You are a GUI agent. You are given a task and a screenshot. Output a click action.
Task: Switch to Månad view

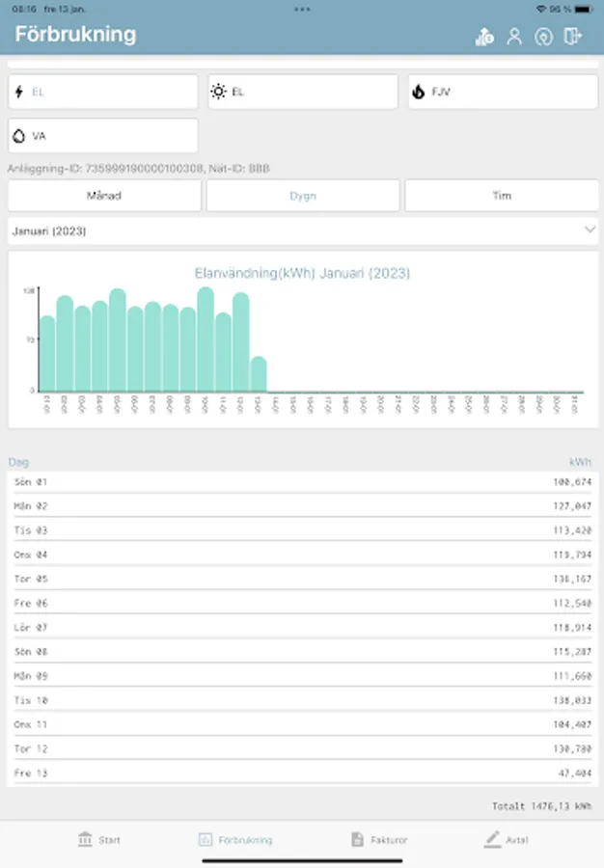[x=104, y=196]
